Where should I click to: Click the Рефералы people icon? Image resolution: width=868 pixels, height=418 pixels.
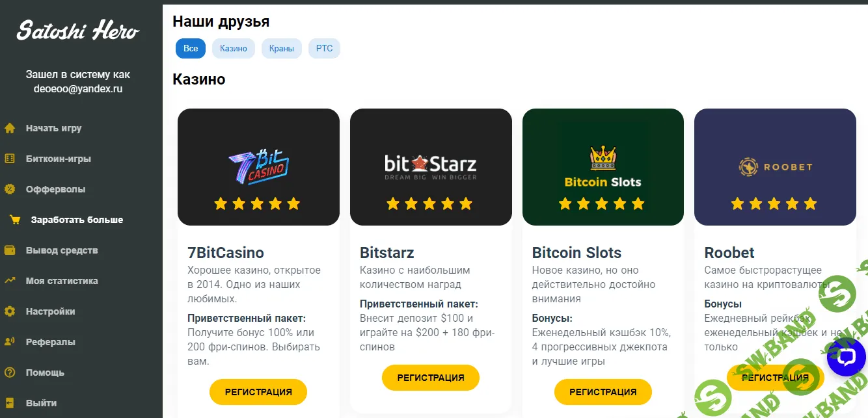coord(10,342)
